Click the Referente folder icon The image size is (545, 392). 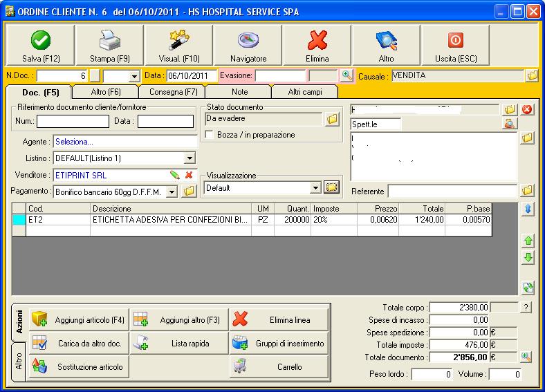(527, 190)
